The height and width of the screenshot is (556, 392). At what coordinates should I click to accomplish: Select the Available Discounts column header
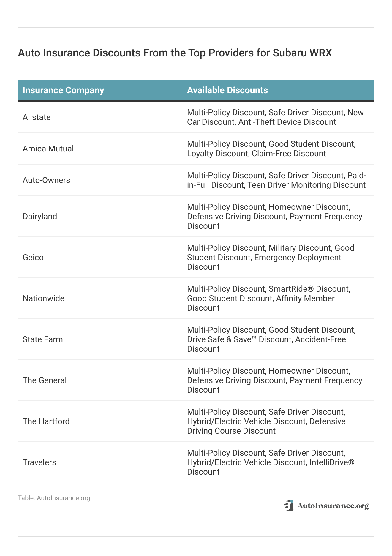click(227, 90)
